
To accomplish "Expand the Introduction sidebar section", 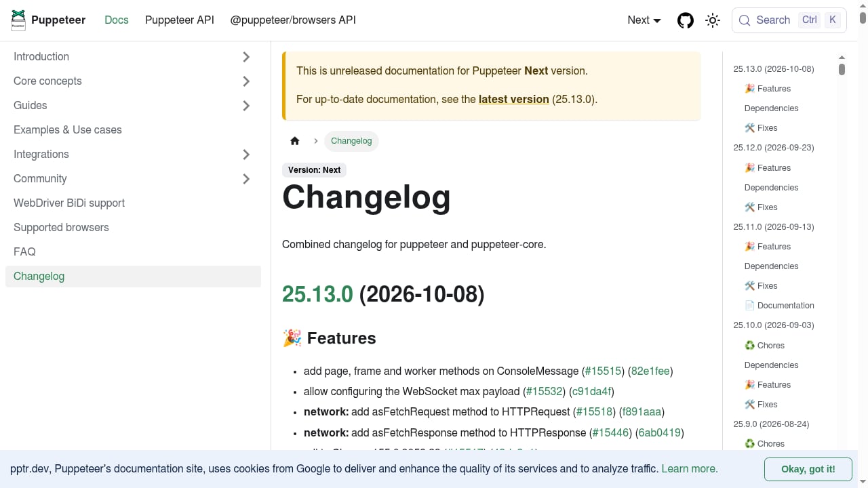I will click(x=246, y=57).
